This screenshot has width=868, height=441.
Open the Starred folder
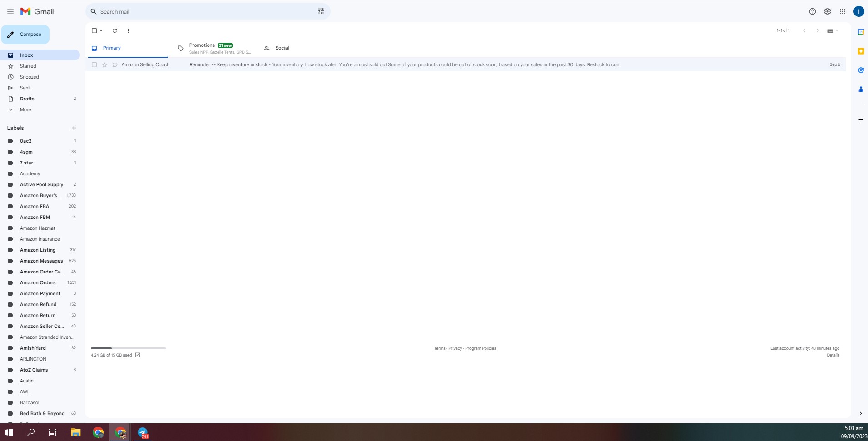tap(40, 66)
